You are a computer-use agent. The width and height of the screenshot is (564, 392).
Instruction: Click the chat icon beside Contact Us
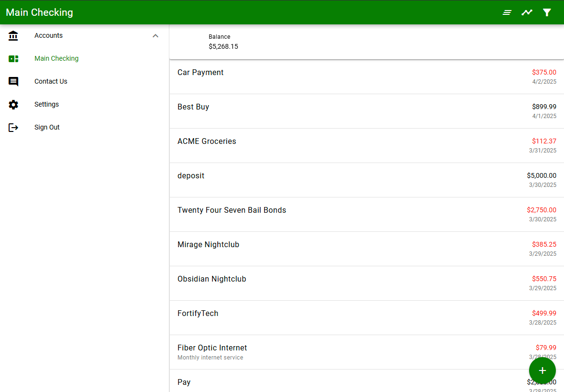click(13, 81)
